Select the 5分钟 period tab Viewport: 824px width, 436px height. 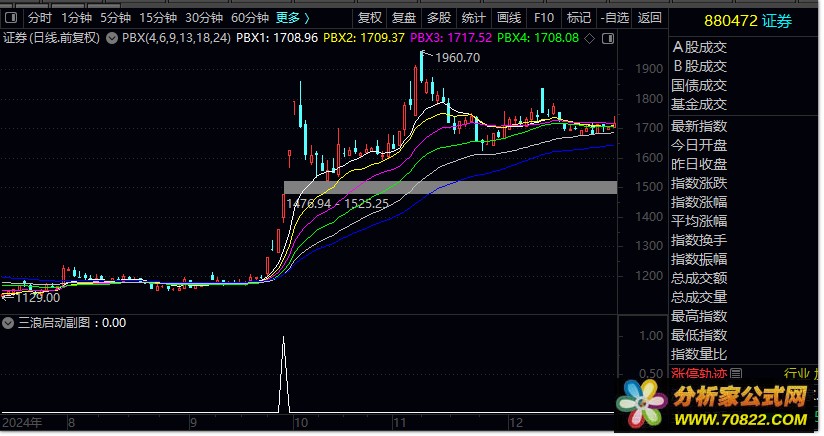(x=116, y=18)
